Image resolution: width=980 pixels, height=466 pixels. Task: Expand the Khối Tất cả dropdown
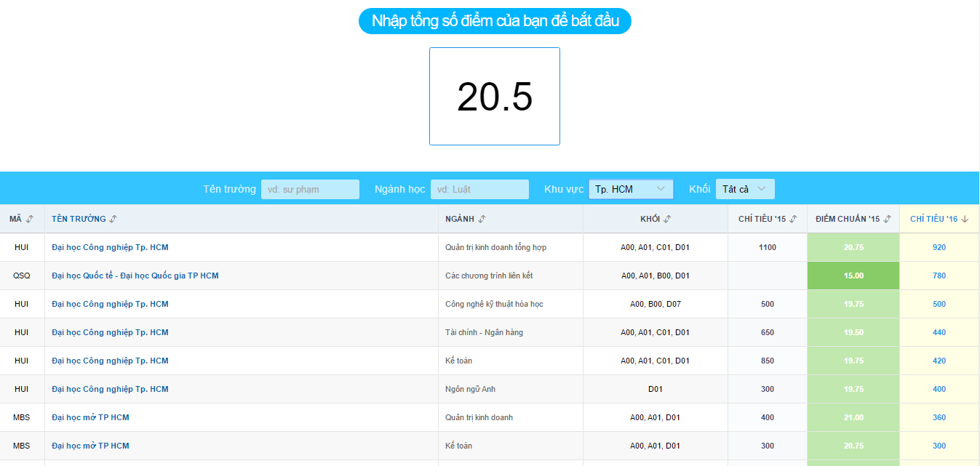tap(745, 189)
